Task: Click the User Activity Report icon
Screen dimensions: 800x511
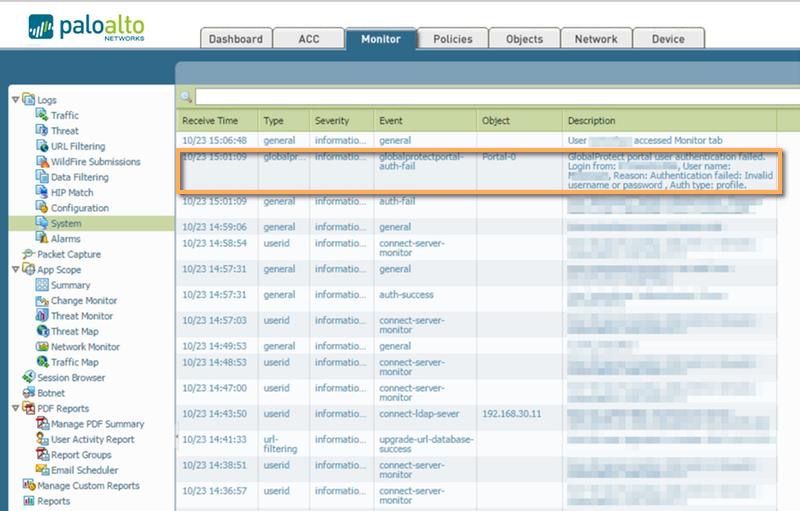Action: tap(42, 439)
